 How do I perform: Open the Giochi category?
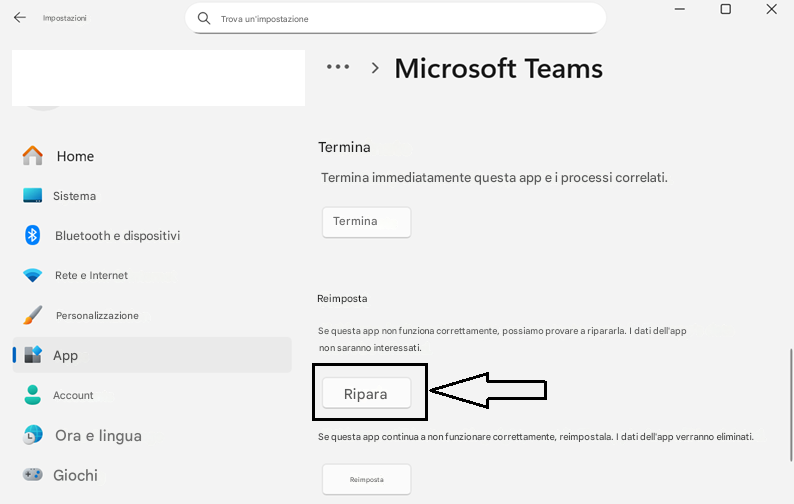click(x=152, y=475)
